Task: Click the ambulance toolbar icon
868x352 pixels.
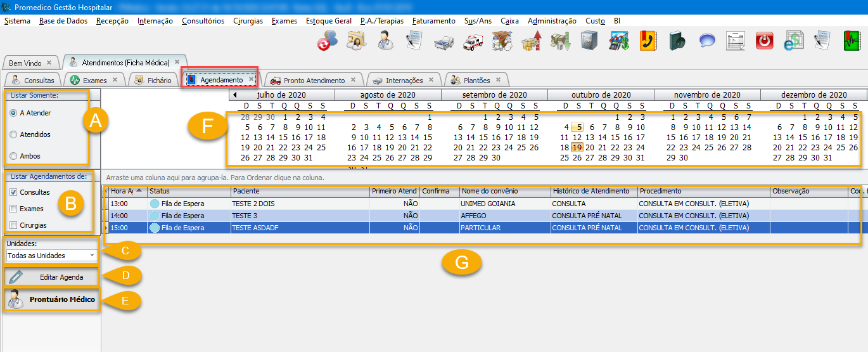Action: [x=473, y=41]
